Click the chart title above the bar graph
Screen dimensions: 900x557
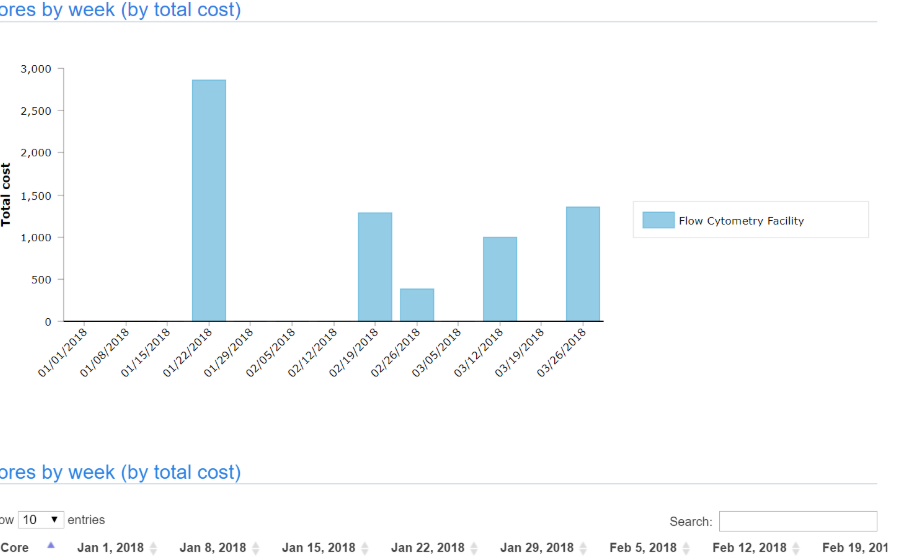coord(120,10)
